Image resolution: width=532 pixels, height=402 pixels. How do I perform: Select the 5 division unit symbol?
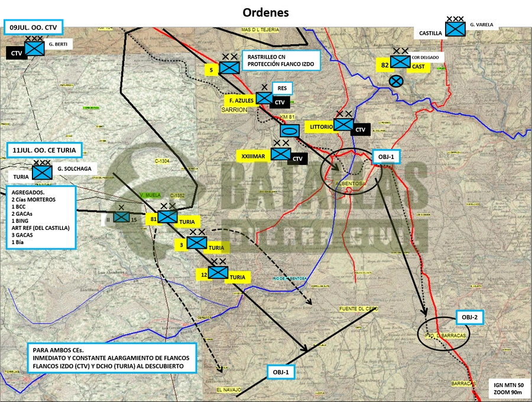point(229,67)
